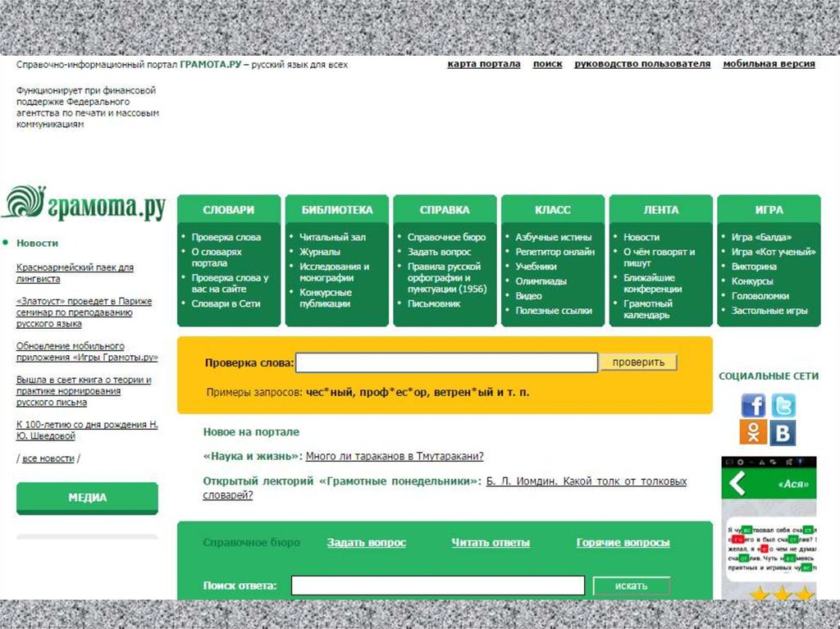
Task: Open «Проверка слова» under Словари
Action: tap(226, 237)
